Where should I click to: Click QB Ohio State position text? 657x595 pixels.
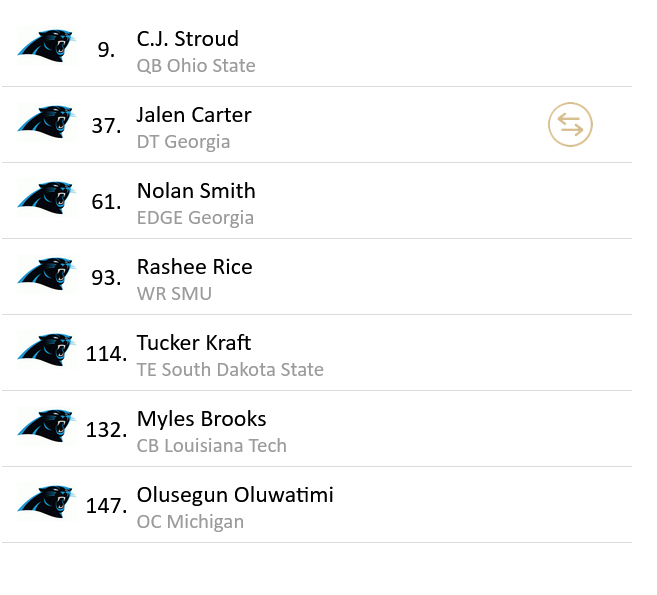click(x=196, y=66)
